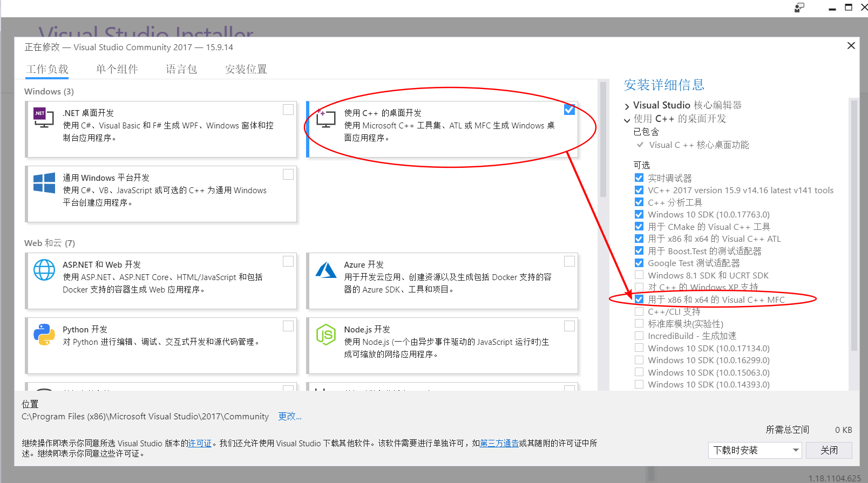The image size is (868, 483).
Task: Check Windows 10 SDK (10.0.17134.0)
Action: click(639, 348)
